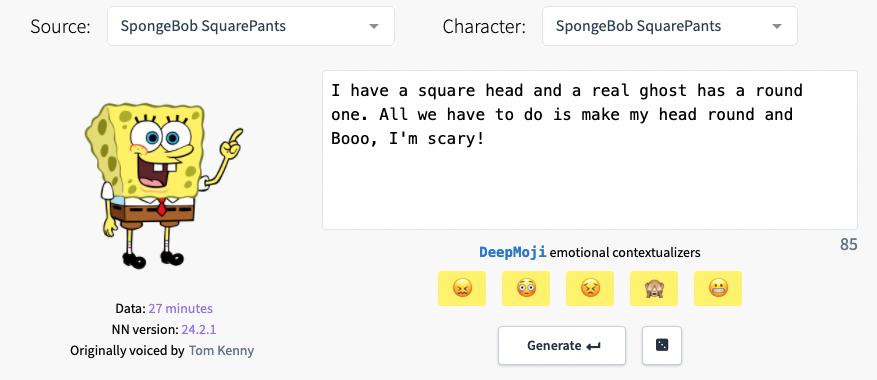The width and height of the screenshot is (877, 380).
Task: Click the caret arrow in the Character dropdown
Action: [776, 26]
